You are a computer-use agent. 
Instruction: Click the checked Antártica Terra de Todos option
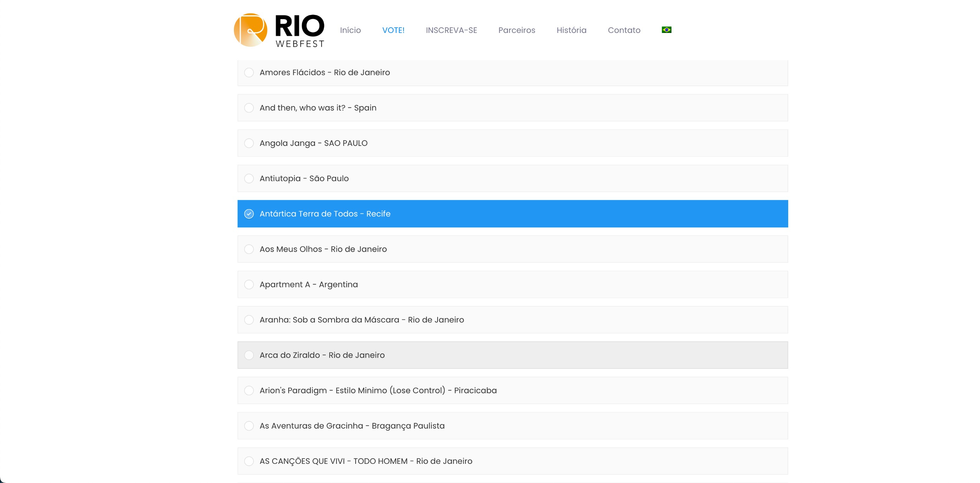(x=249, y=214)
